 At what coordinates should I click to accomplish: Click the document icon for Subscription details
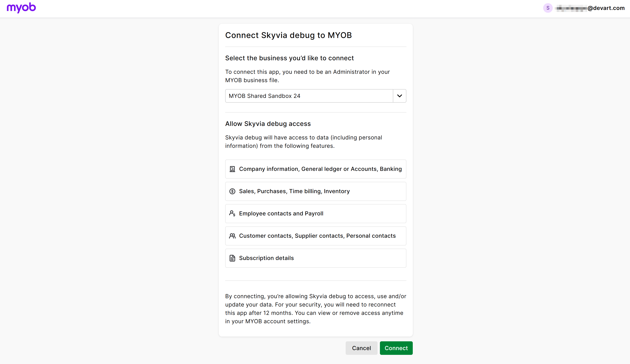click(x=232, y=258)
